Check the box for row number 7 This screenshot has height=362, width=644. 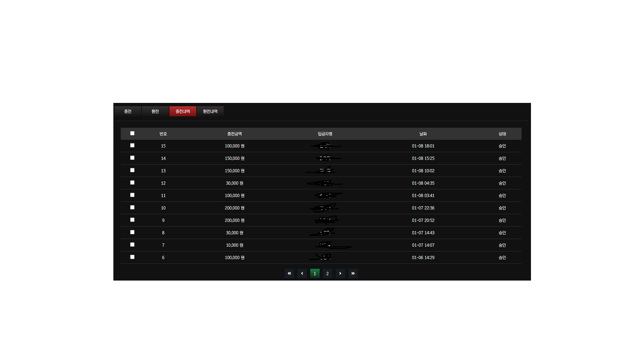pyautogui.click(x=132, y=244)
